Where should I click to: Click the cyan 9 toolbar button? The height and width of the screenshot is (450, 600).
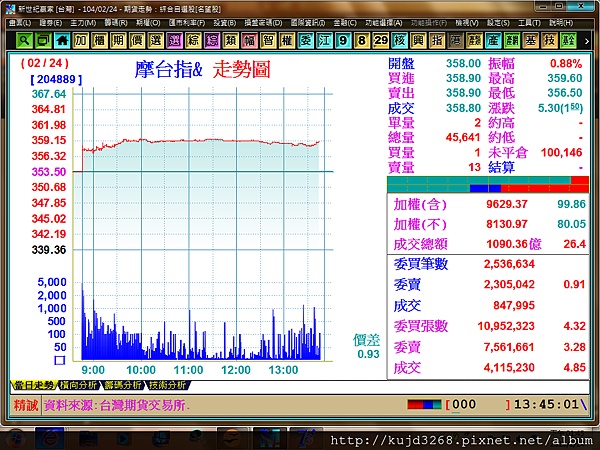pos(343,40)
